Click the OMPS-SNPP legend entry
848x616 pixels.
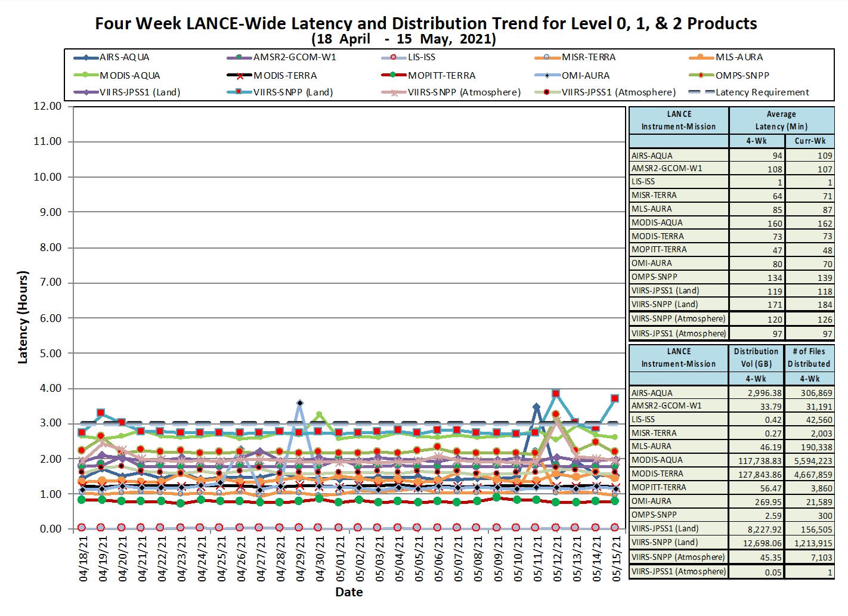pos(729,75)
